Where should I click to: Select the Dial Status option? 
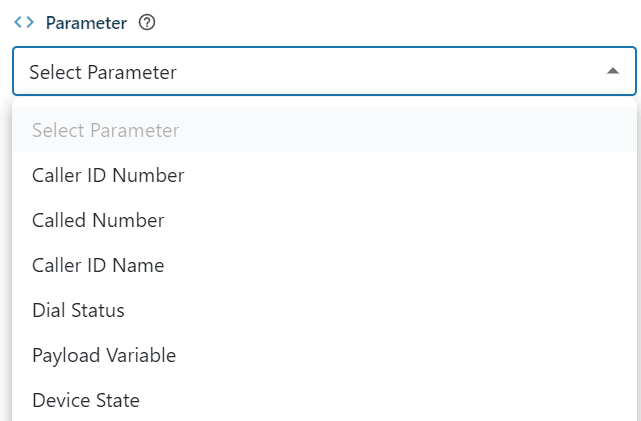coord(78,310)
